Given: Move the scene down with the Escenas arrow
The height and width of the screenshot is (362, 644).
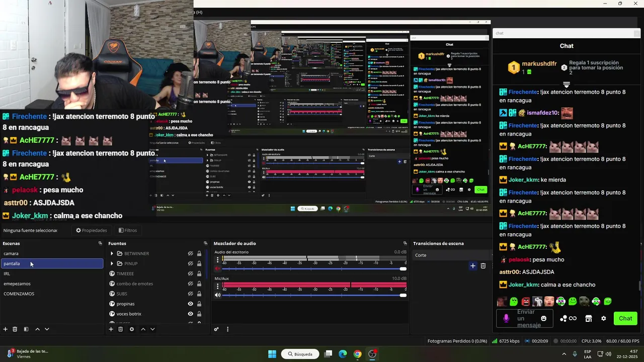Looking at the screenshot, I should point(47,329).
